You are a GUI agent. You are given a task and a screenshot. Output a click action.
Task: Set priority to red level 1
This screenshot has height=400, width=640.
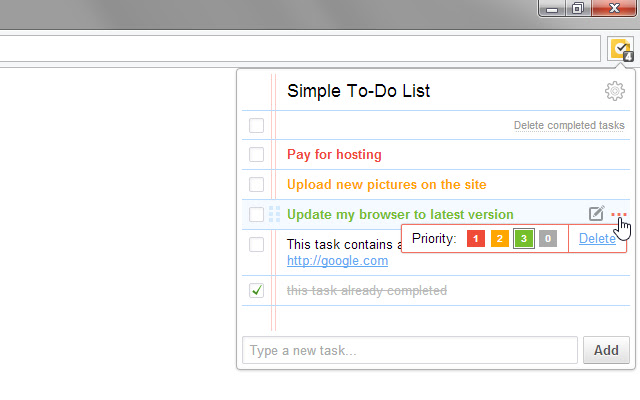click(x=476, y=239)
